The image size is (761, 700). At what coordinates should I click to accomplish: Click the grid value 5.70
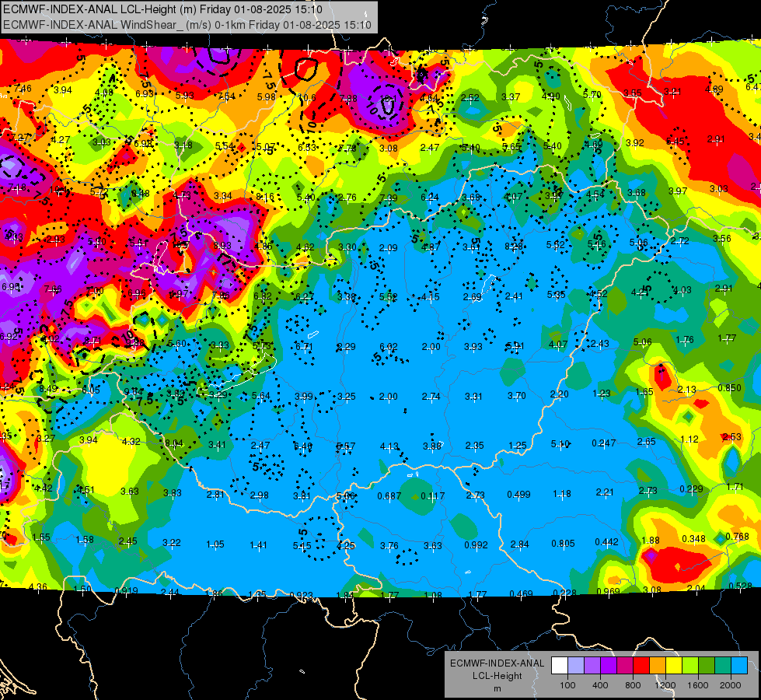tap(592, 95)
